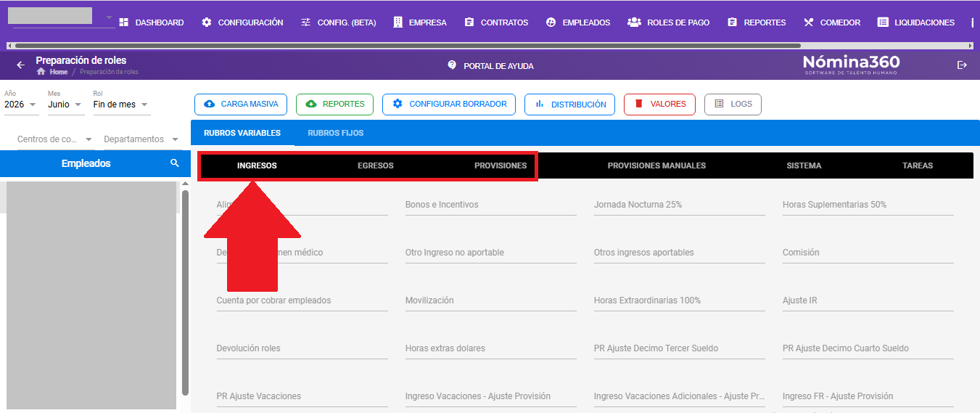Click the red icon on Valores button
This screenshot has height=413, width=980.
(639, 104)
